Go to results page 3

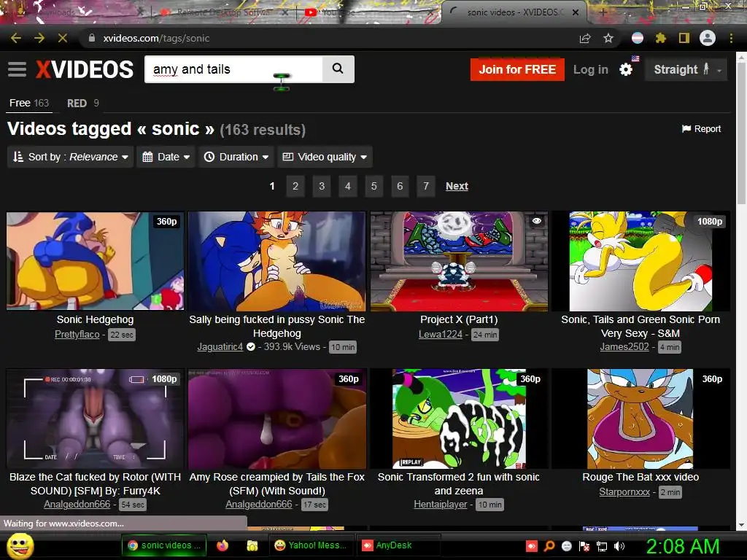coord(322,186)
